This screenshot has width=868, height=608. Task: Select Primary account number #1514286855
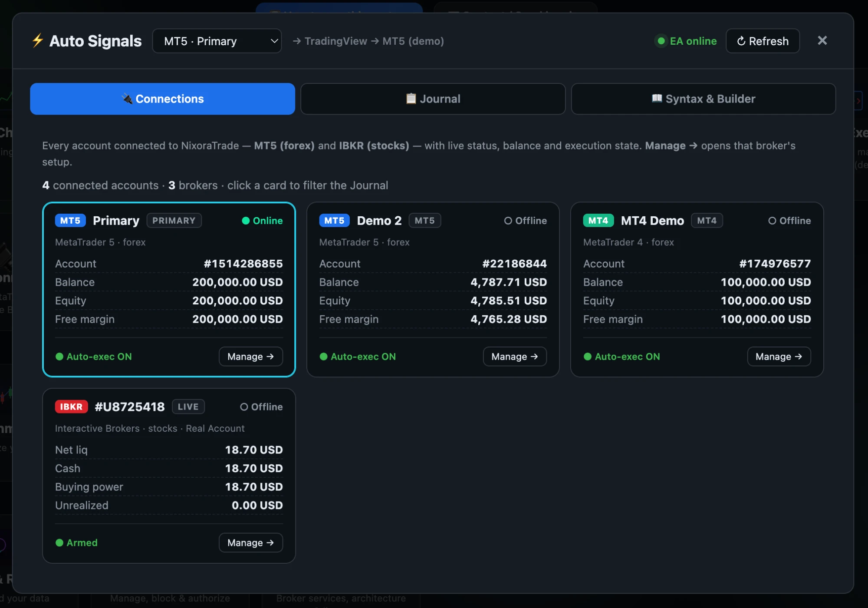click(x=243, y=264)
